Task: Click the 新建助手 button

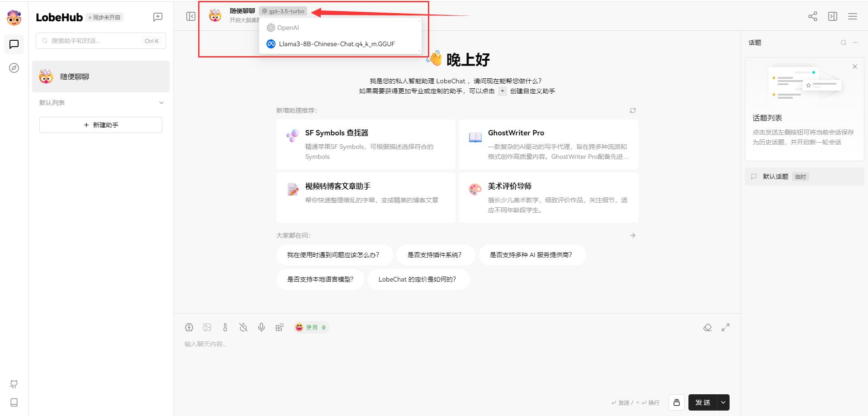Action: 101,125
